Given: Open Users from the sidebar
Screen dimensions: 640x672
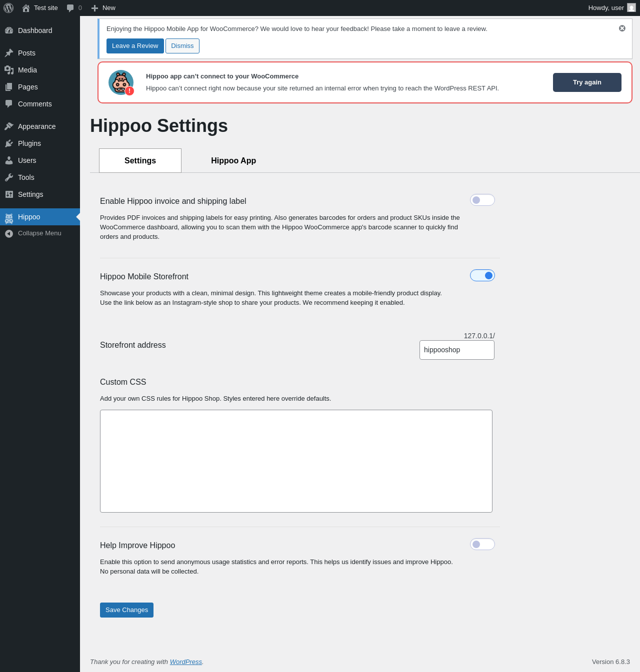Looking at the screenshot, I should (40, 160).
